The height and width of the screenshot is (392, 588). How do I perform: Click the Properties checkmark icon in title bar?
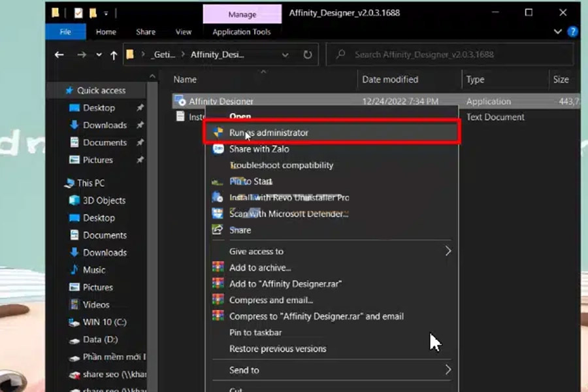point(78,13)
